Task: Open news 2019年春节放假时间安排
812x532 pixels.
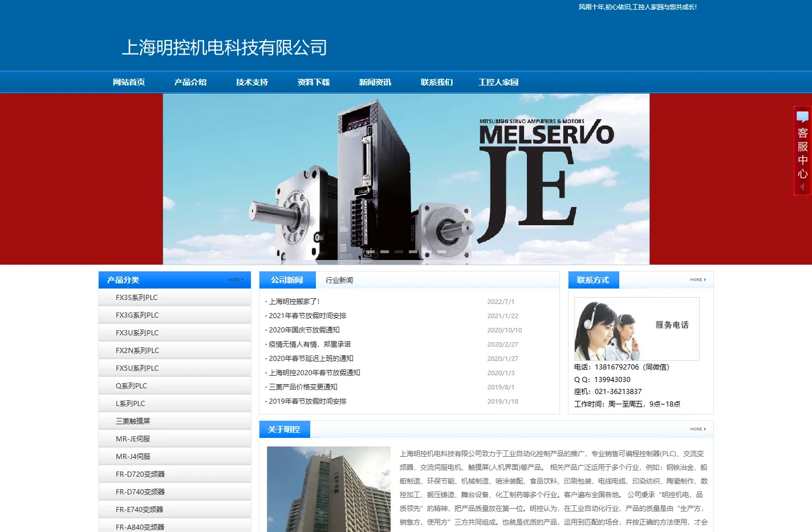Action: [x=307, y=401]
